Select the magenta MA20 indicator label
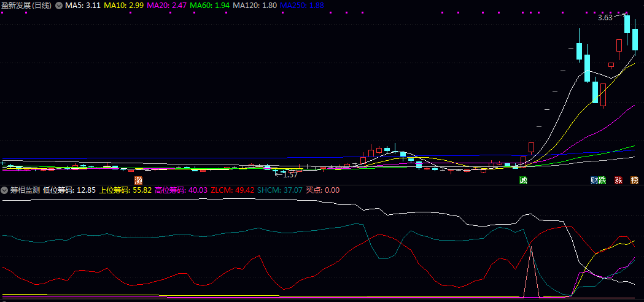The width and height of the screenshot is (644, 302). [x=167, y=5]
